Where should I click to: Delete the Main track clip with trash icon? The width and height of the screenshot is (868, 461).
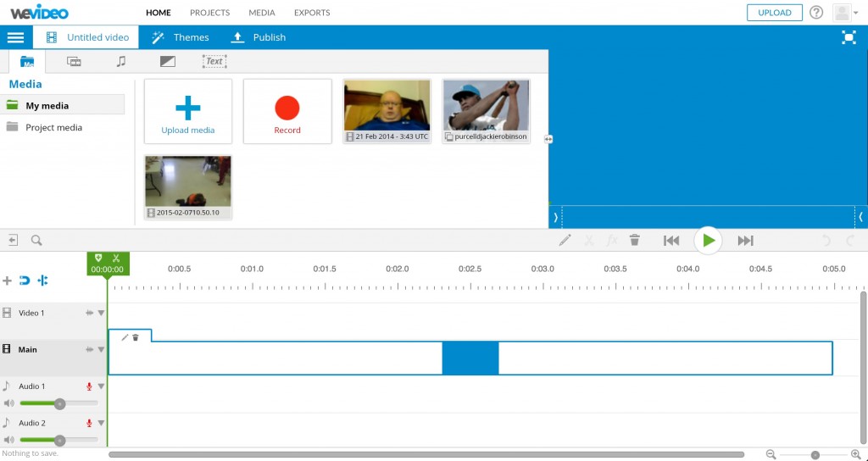click(136, 337)
